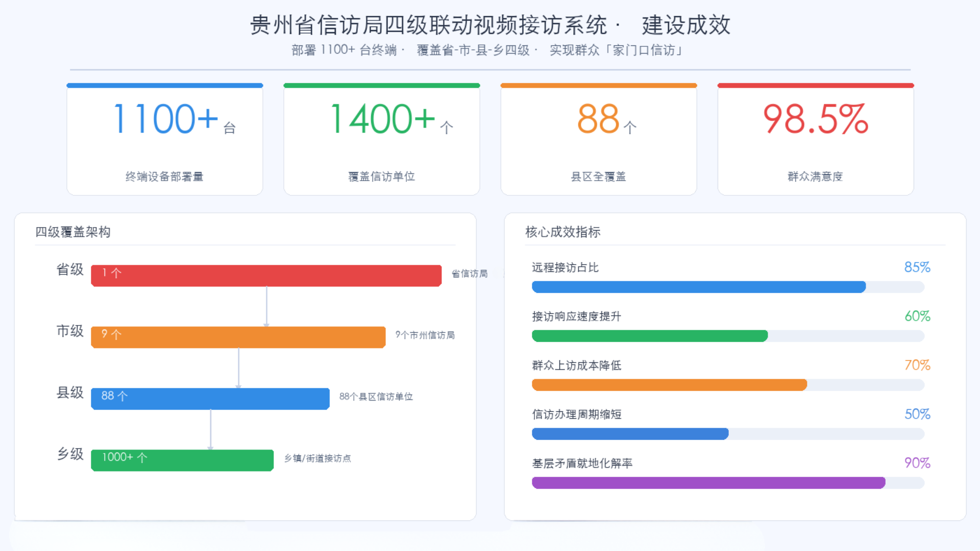This screenshot has width=980, height=551.
Task: Click the 50% value text
Action: click(x=917, y=414)
